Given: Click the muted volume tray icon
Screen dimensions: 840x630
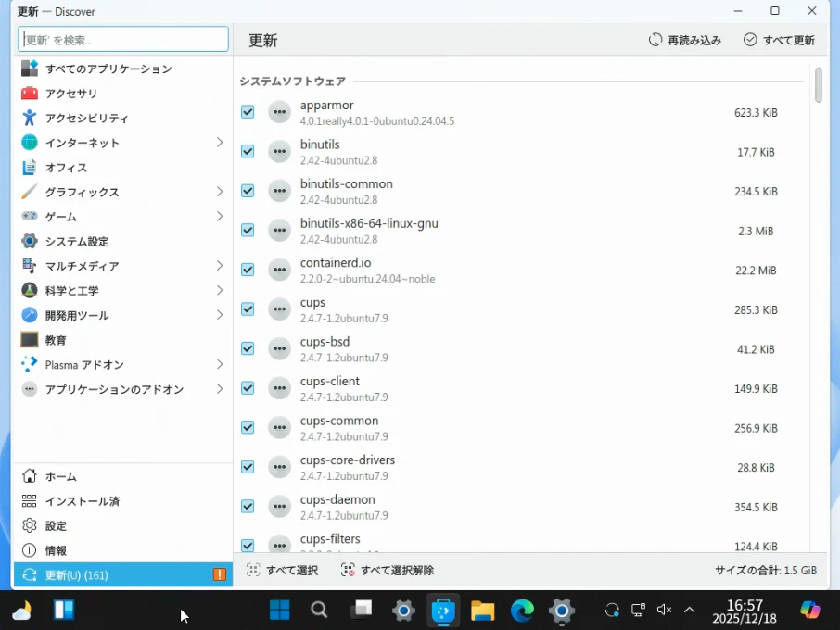Looking at the screenshot, I should tap(664, 610).
